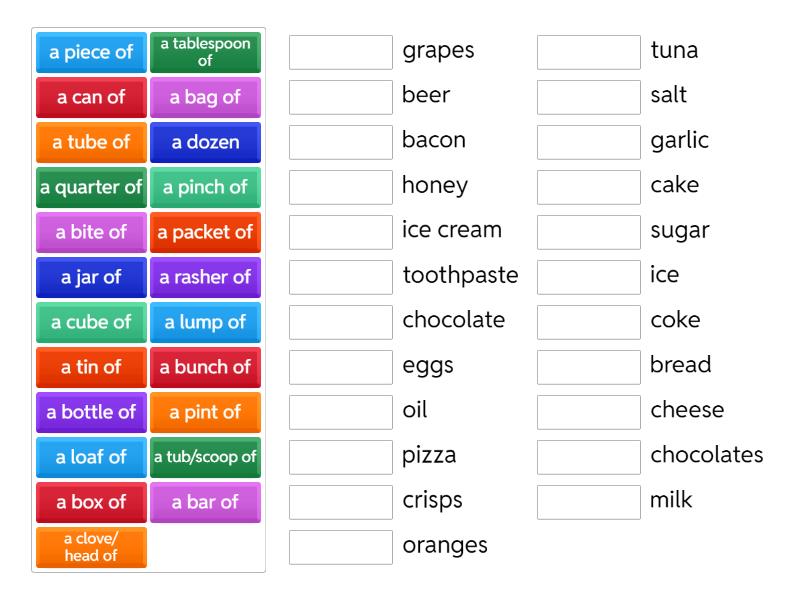Choose the empty slot beside chocolates

tap(589, 458)
